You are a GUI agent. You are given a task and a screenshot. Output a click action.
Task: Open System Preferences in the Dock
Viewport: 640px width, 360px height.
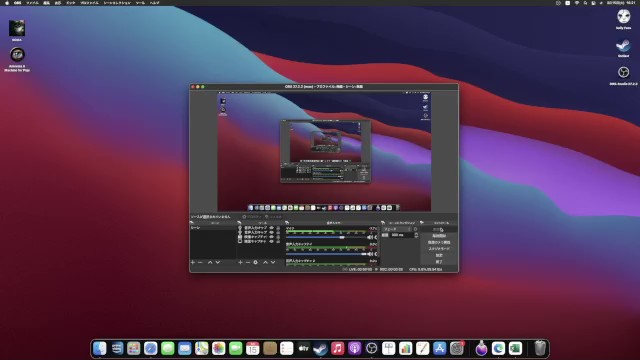pyautogui.click(x=457, y=349)
